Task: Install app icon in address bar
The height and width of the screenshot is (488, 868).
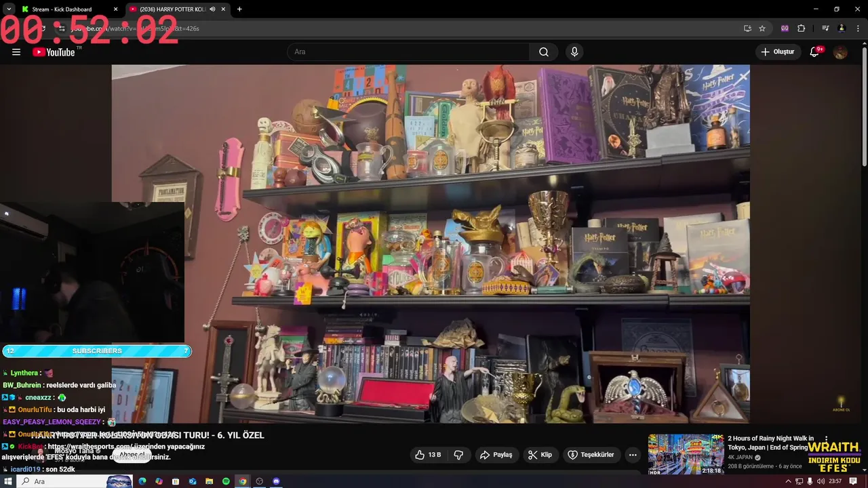Action: (x=747, y=28)
